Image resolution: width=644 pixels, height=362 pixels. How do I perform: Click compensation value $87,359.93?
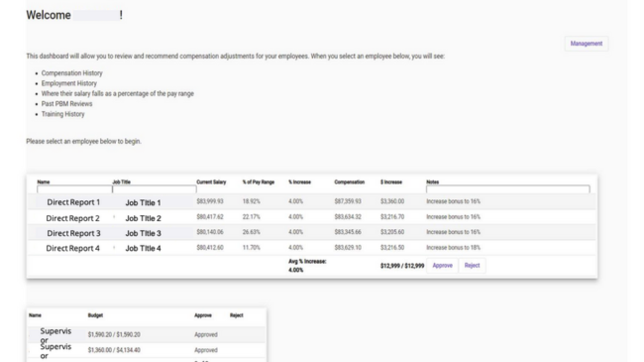(348, 201)
